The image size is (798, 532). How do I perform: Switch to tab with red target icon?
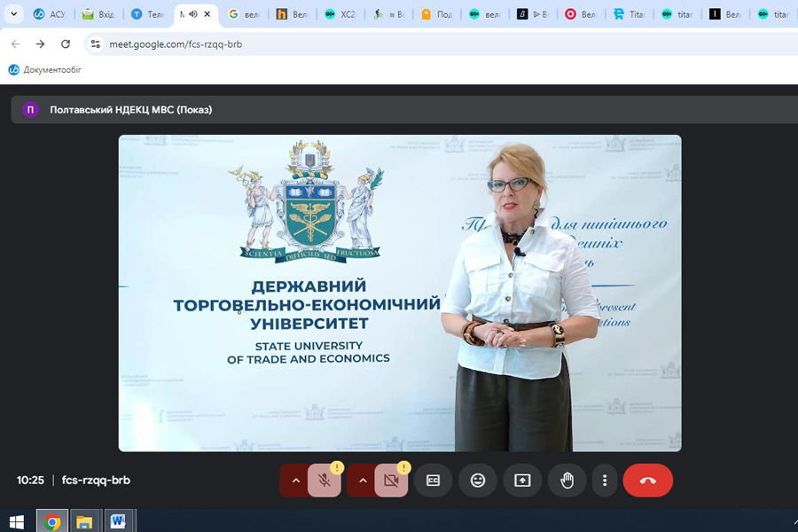tap(582, 14)
